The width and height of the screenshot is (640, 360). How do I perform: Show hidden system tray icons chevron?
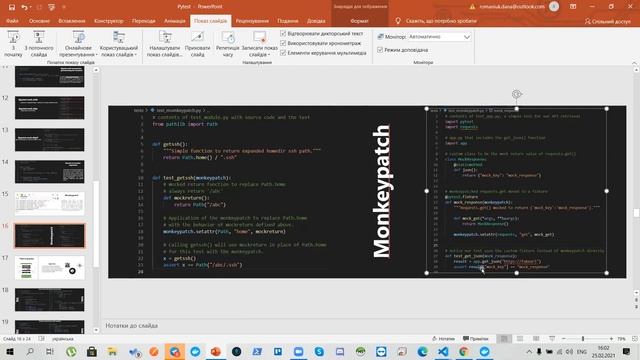[529, 351]
